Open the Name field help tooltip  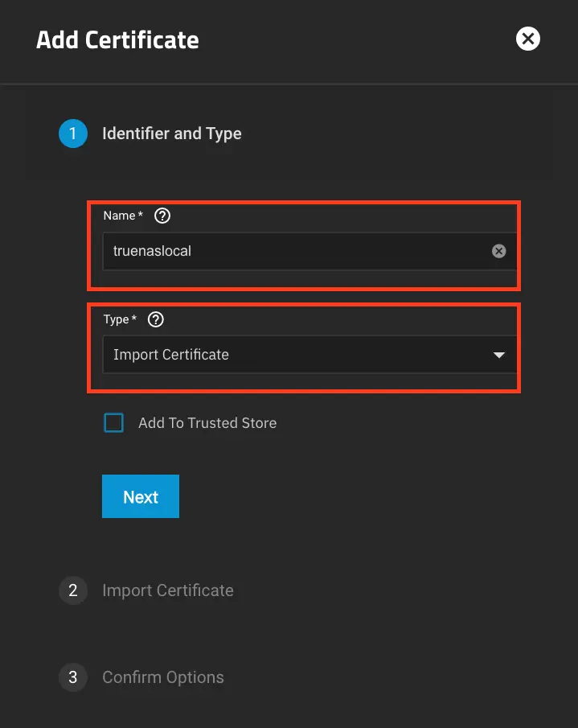tap(162, 216)
